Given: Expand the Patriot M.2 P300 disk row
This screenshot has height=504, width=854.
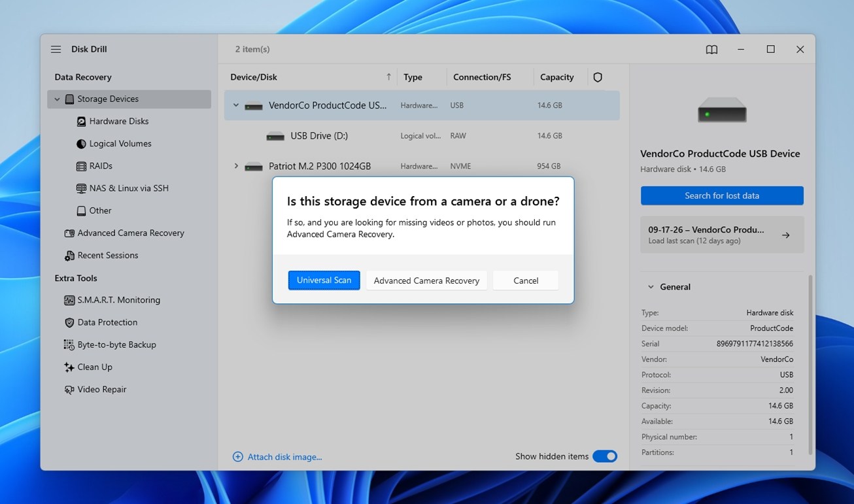Looking at the screenshot, I should tap(236, 166).
